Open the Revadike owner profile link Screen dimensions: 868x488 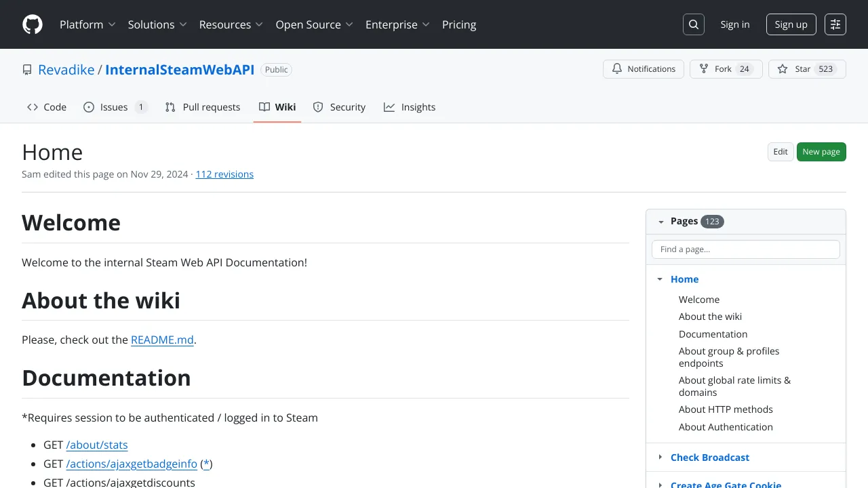pos(66,70)
